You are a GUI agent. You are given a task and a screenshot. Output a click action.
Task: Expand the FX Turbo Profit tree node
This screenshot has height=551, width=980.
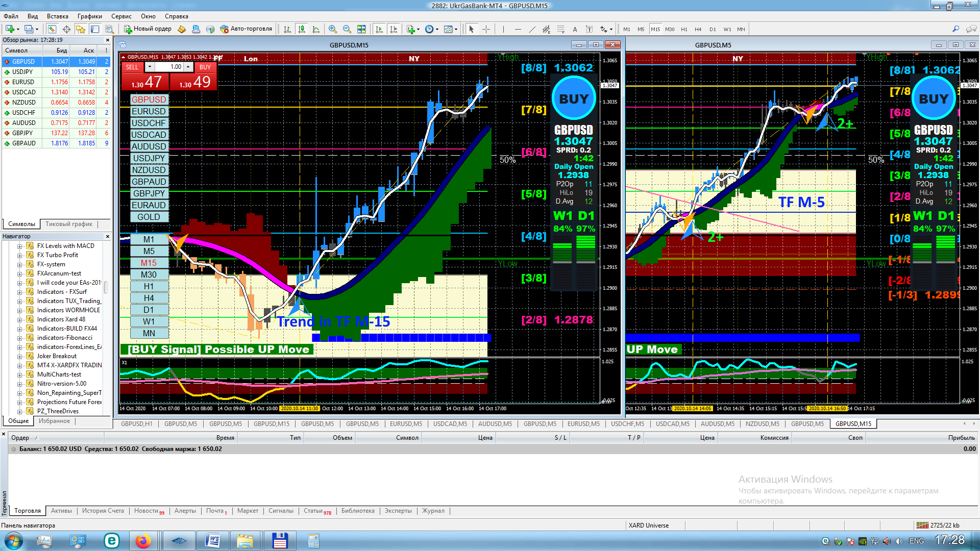point(19,255)
